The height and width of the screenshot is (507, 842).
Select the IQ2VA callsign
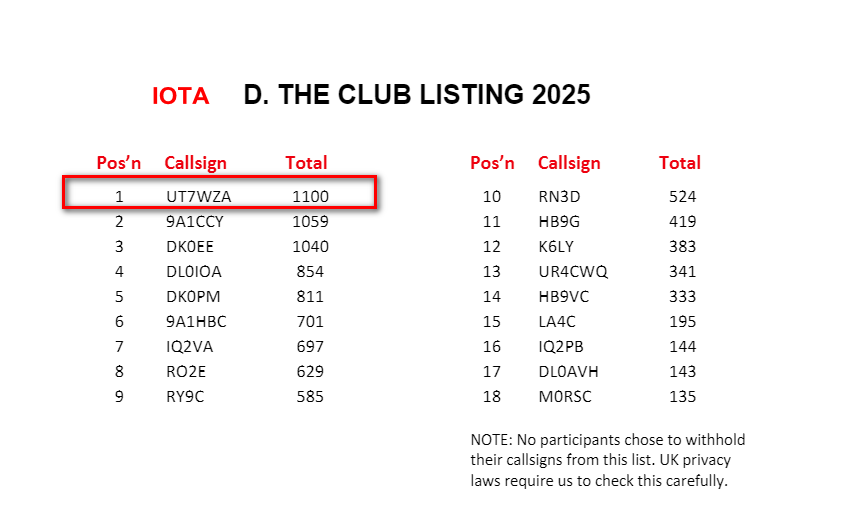[190, 346]
